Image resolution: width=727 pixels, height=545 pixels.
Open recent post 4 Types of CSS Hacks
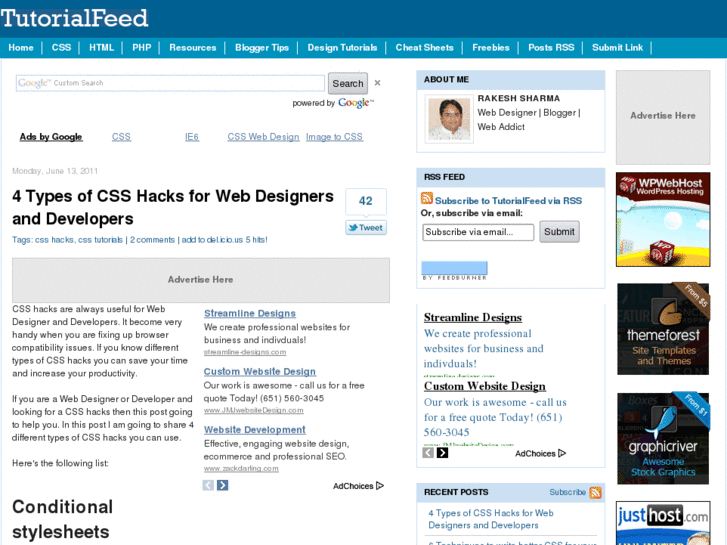(x=491, y=519)
